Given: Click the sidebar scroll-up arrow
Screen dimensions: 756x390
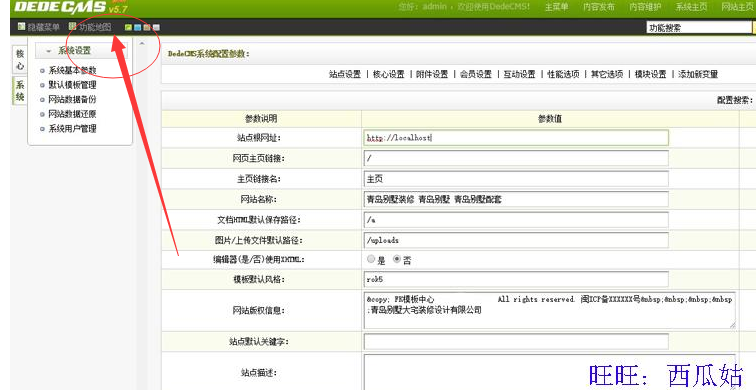Looking at the screenshot, I should pos(142,44).
